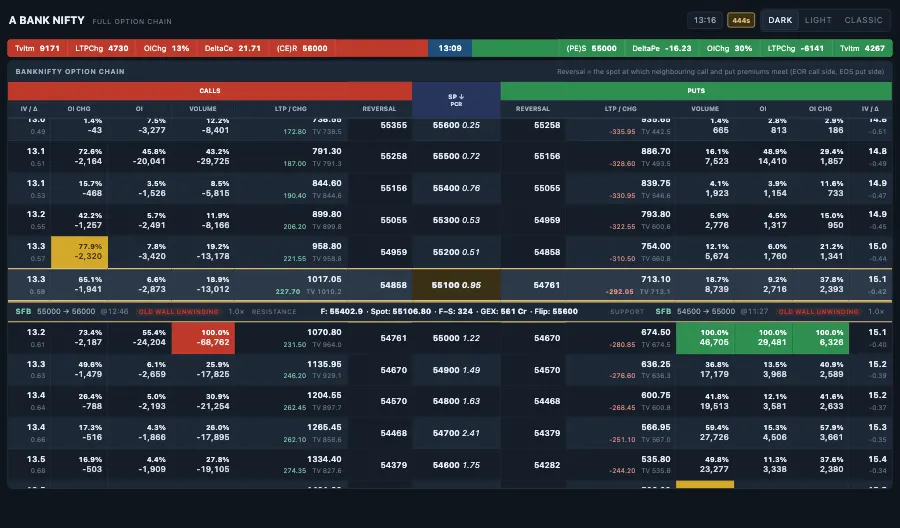Select the 54700 strike with PCR 2.41

[456, 433]
